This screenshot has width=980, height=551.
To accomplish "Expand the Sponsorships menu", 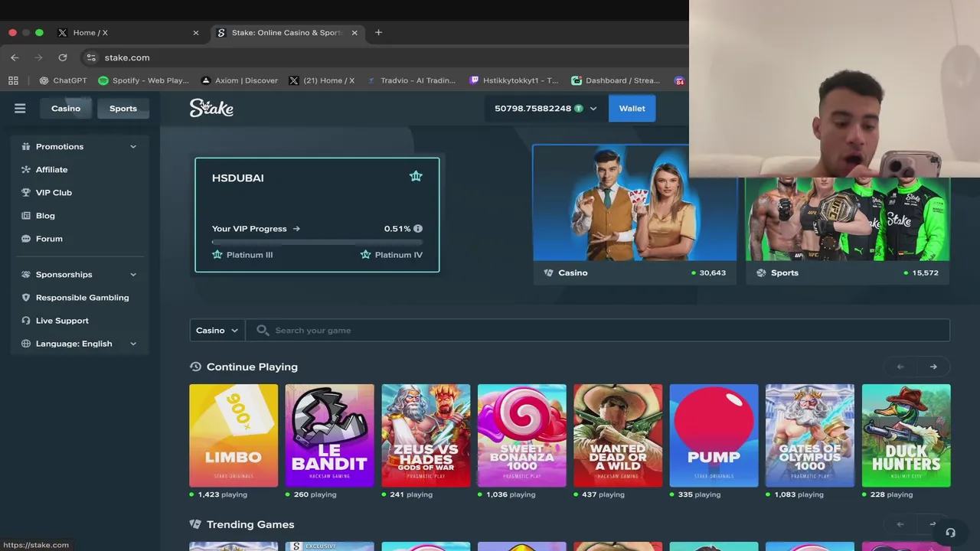I will pos(133,275).
